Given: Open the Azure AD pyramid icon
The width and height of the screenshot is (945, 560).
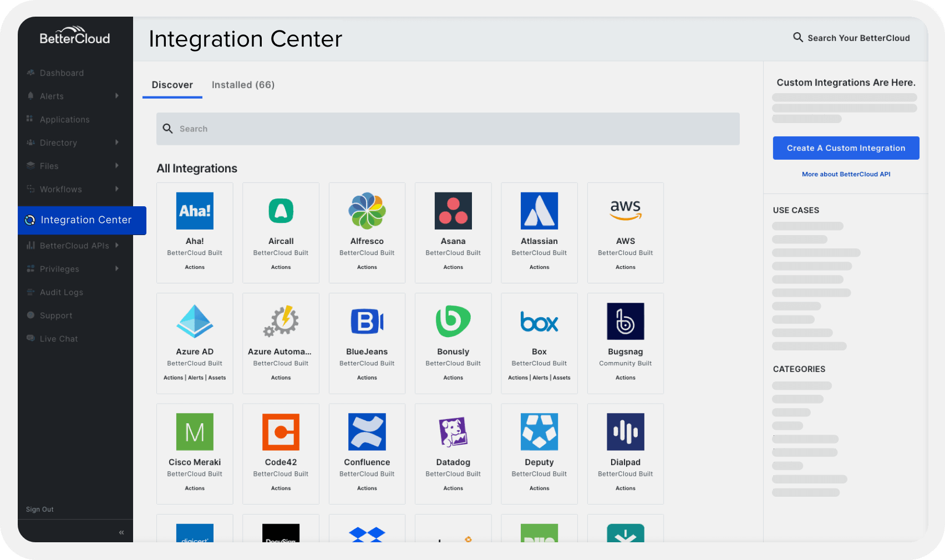Looking at the screenshot, I should coord(195,321).
